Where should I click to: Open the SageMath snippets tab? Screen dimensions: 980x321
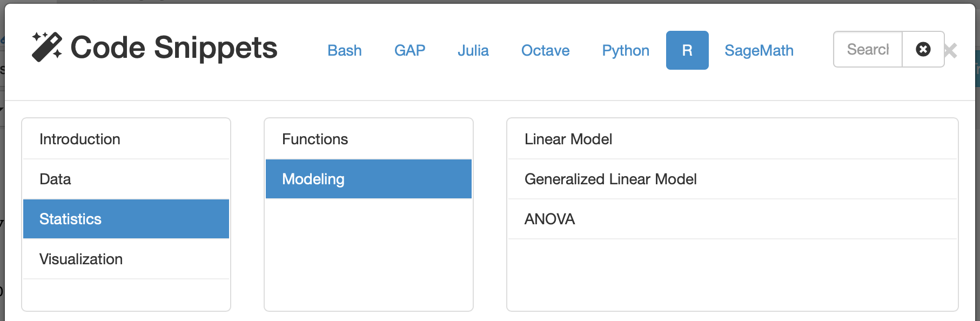(759, 50)
